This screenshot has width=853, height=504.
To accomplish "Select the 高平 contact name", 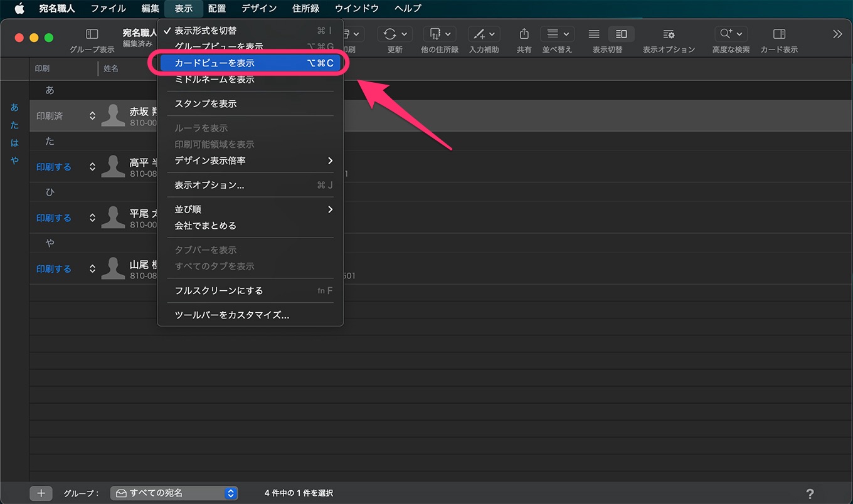I will point(143,162).
